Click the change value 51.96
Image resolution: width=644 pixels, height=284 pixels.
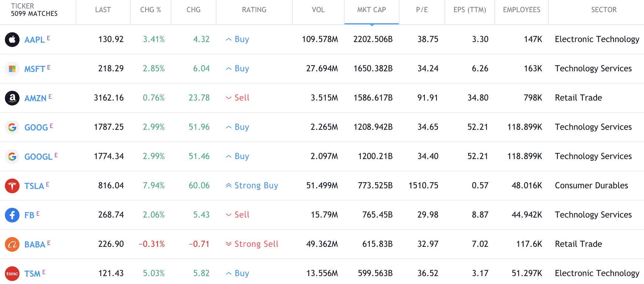pos(199,127)
